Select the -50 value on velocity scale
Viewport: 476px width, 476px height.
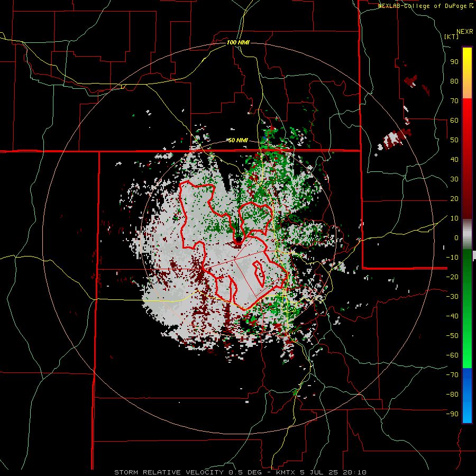(x=452, y=336)
